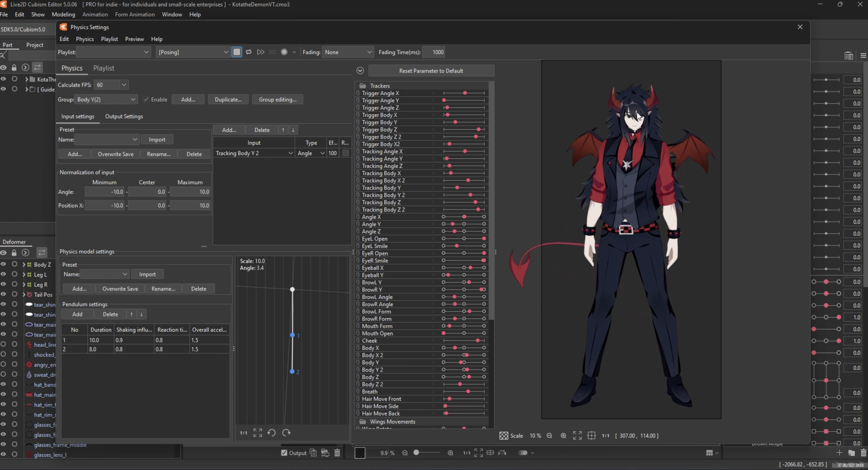Click the flip canvas icon in bottom bar
The height and width of the screenshot is (470, 868).
click(x=502, y=453)
